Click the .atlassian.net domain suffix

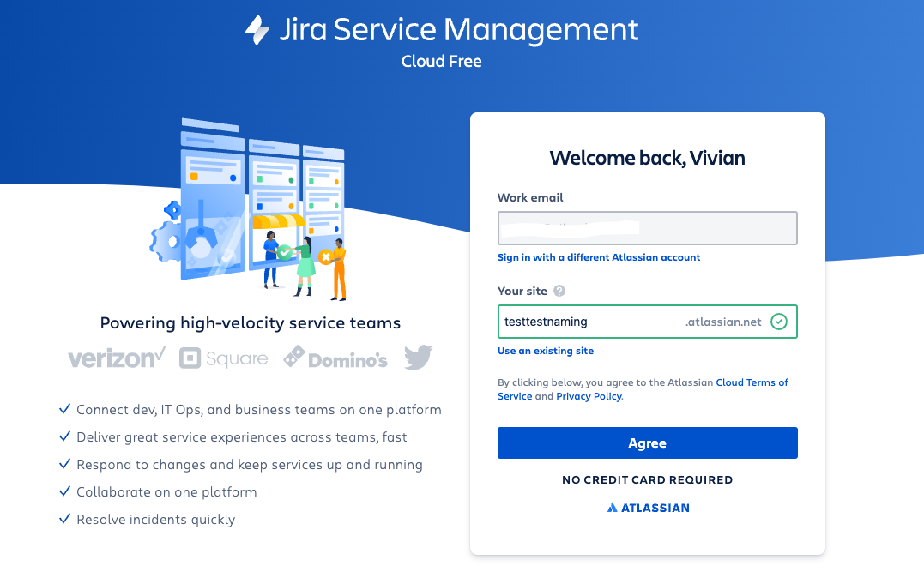723,322
